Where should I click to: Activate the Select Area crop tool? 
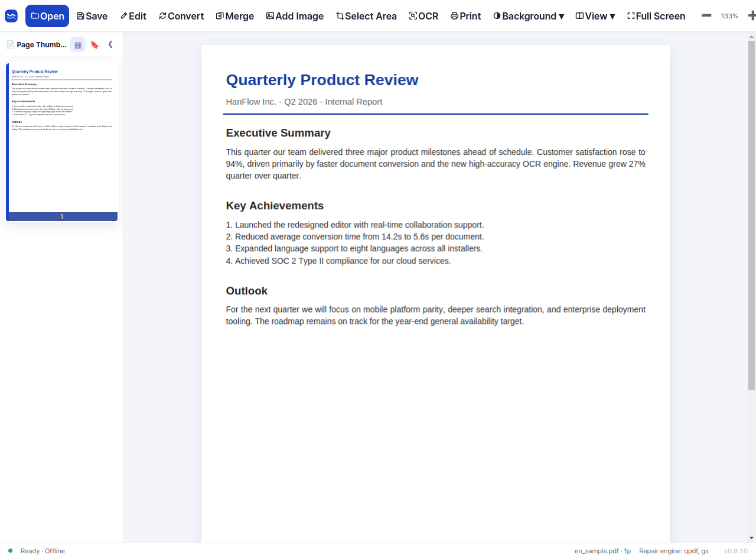tap(366, 16)
